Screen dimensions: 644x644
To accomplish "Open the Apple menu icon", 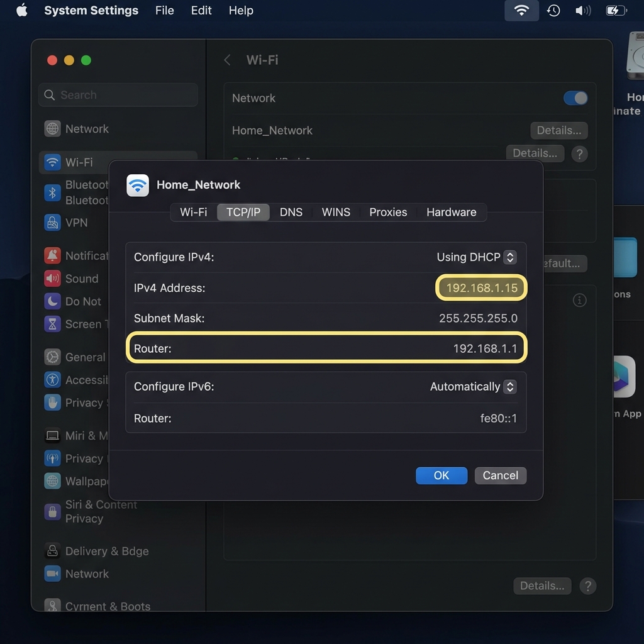I will coord(22,10).
